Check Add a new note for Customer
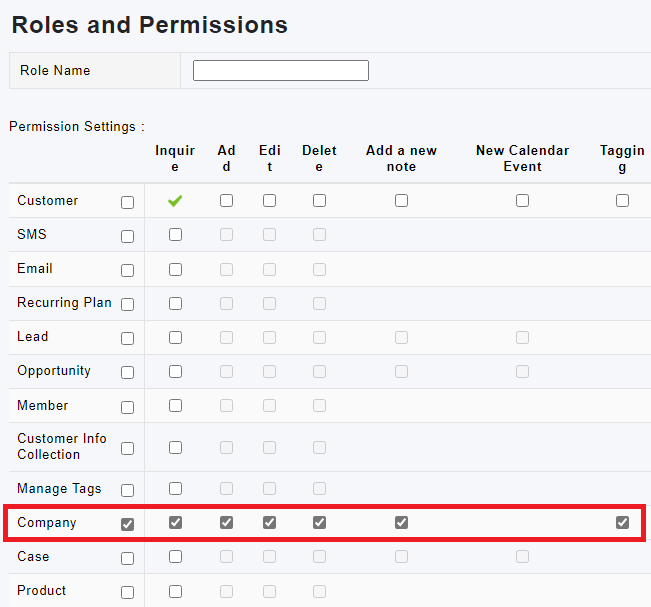This screenshot has height=607, width=651. coord(401,201)
